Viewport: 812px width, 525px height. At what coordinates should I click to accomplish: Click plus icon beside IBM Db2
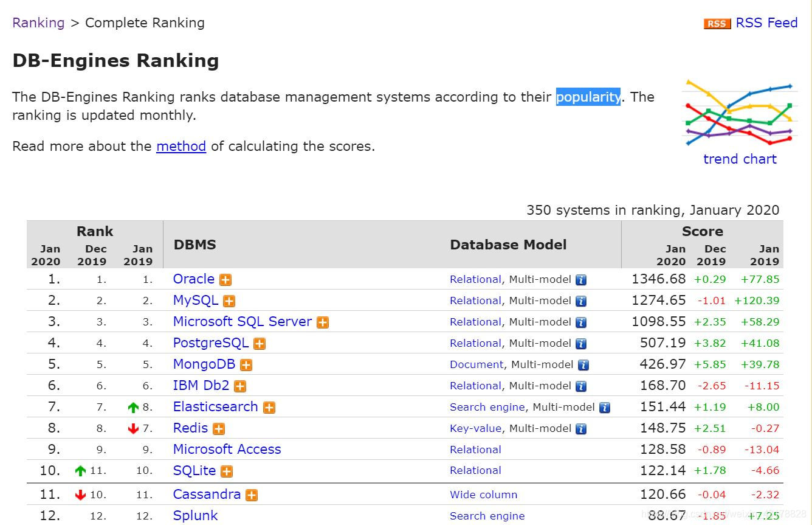(240, 386)
